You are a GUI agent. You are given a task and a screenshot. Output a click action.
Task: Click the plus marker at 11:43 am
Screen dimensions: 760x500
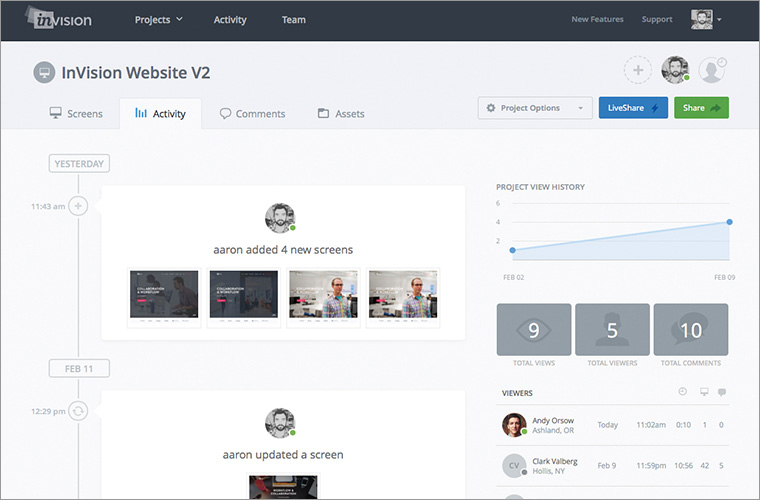78,206
